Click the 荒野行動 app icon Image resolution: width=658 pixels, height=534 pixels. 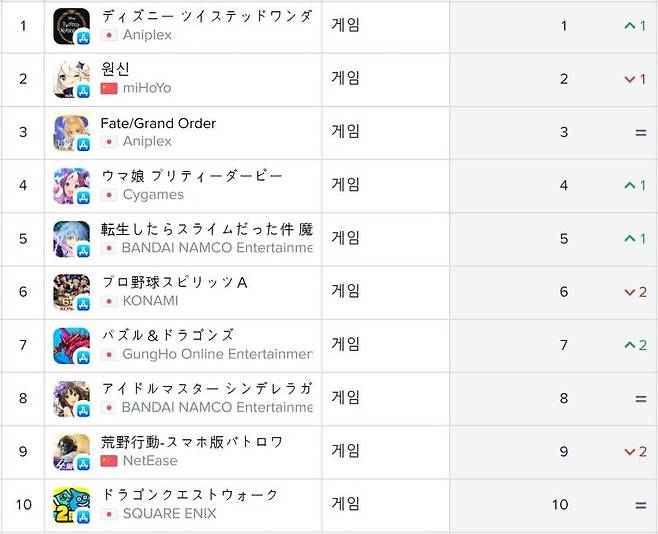point(71,451)
